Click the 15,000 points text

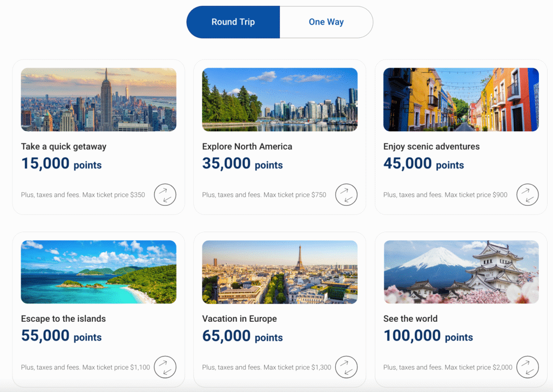pyautogui.click(x=61, y=164)
